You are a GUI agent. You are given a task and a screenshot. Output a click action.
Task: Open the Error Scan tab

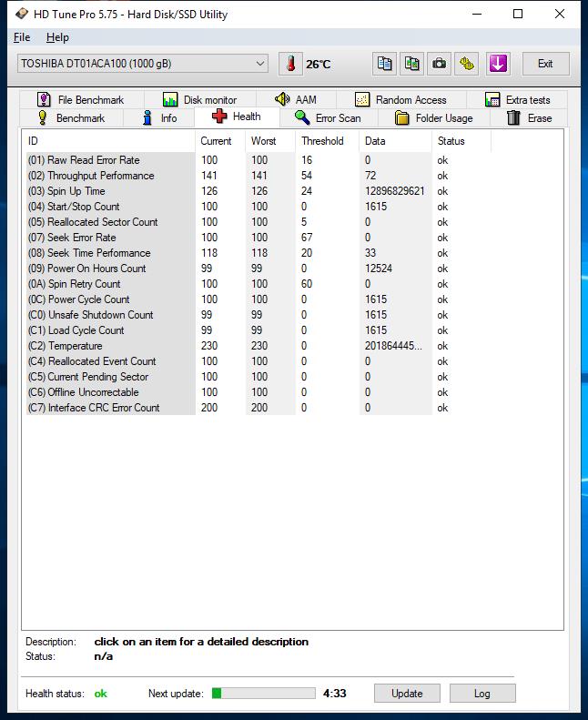(x=329, y=118)
